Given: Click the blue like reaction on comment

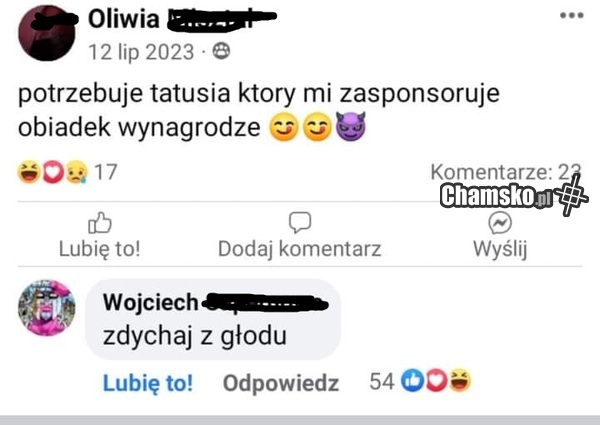Looking at the screenshot, I should click(x=412, y=381).
